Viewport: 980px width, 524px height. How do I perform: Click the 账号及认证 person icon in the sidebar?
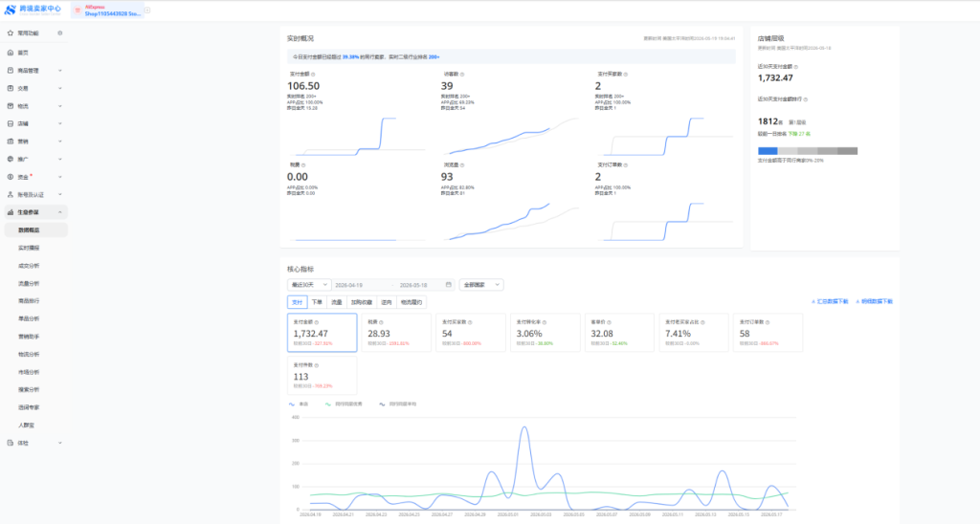tap(10, 195)
